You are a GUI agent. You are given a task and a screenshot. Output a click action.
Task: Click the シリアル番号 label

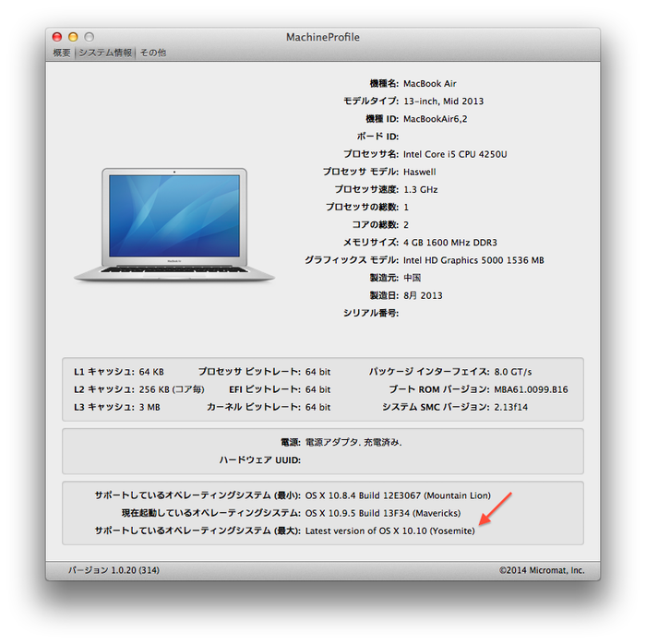371,314
